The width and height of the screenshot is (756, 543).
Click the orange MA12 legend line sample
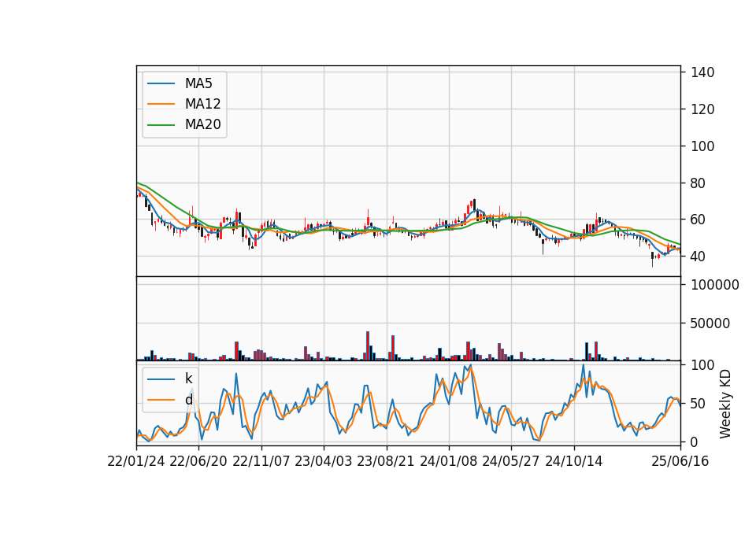[161, 104]
